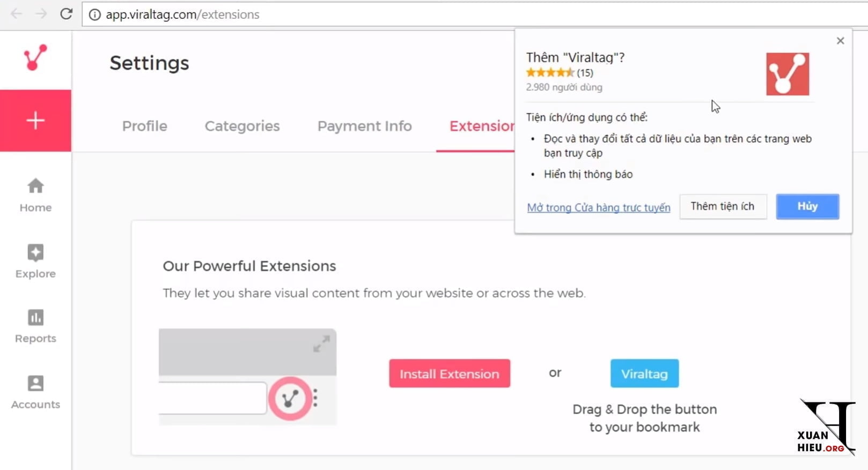Open the Payment Info tab

[364, 126]
